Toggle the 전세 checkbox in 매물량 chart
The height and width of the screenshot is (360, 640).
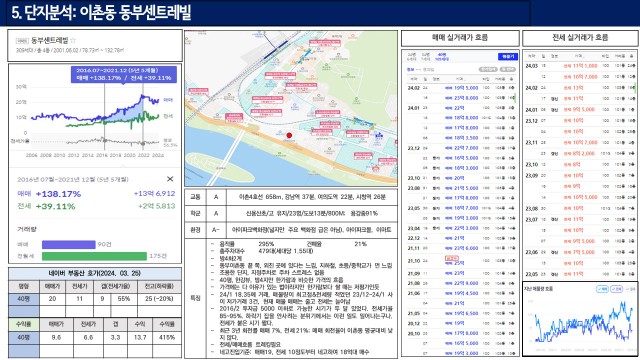click(x=616, y=289)
